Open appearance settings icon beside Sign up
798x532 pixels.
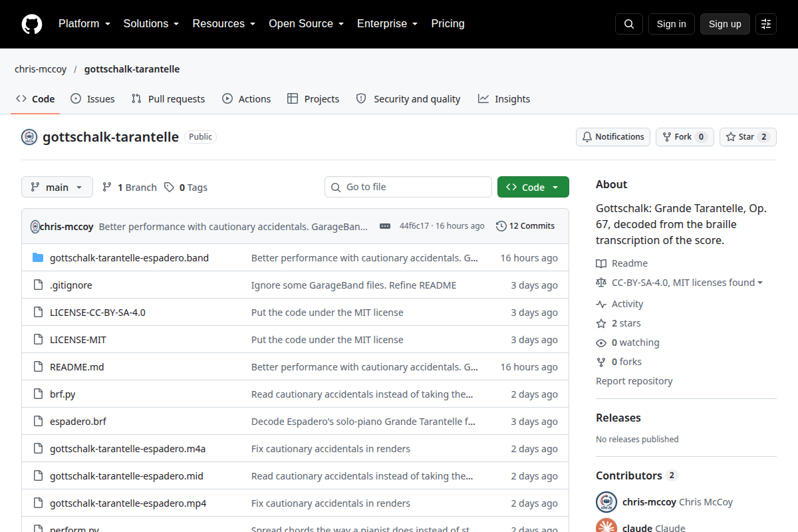(766, 24)
